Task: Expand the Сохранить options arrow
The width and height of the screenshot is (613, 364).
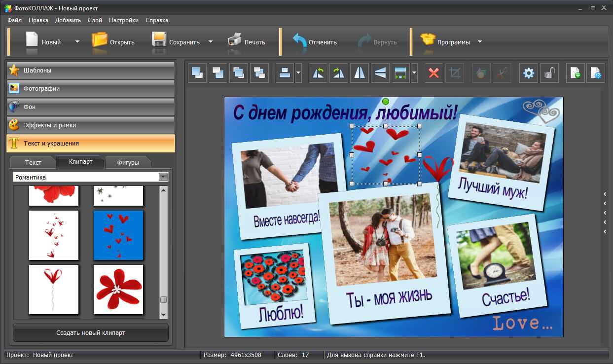Action: click(x=211, y=42)
